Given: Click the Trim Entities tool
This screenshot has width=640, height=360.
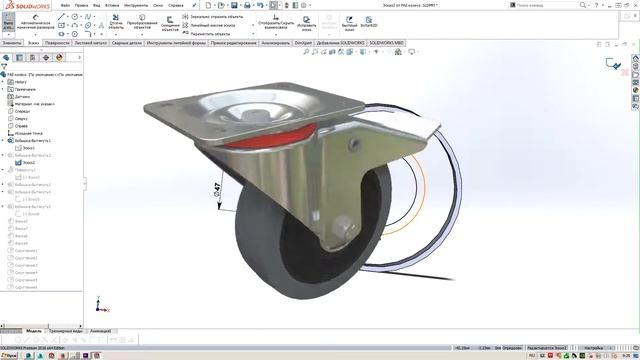Looking at the screenshot, I should pos(116,22).
